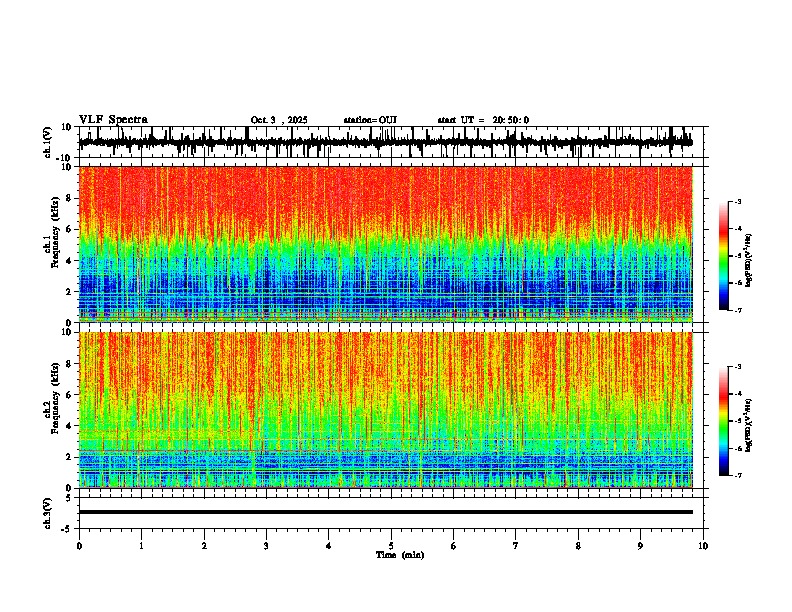
Task: Click the "start UT = 20:50: 0" text
Action: [x=483, y=120]
